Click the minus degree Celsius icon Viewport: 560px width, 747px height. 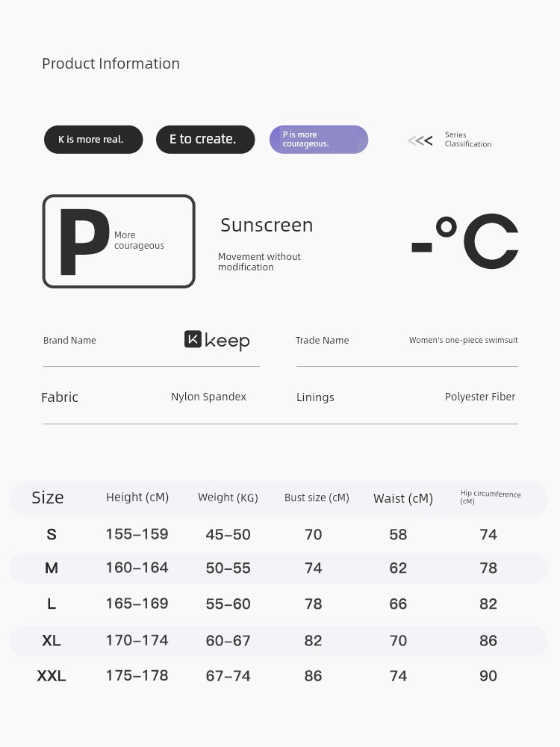click(x=464, y=241)
